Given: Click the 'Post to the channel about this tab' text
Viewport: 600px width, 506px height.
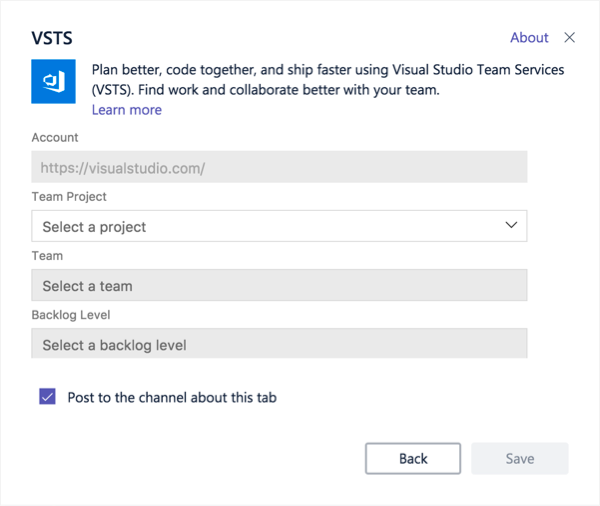Looking at the screenshot, I should click(172, 398).
